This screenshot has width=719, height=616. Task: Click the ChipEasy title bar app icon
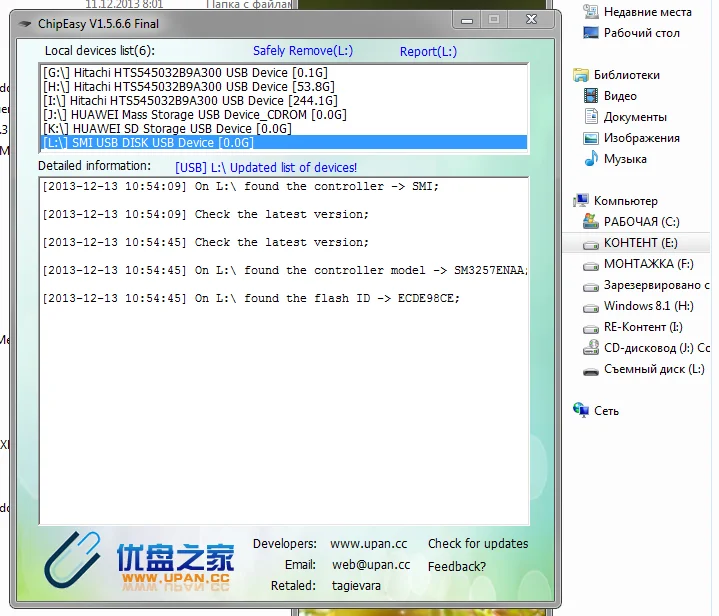click(25, 23)
